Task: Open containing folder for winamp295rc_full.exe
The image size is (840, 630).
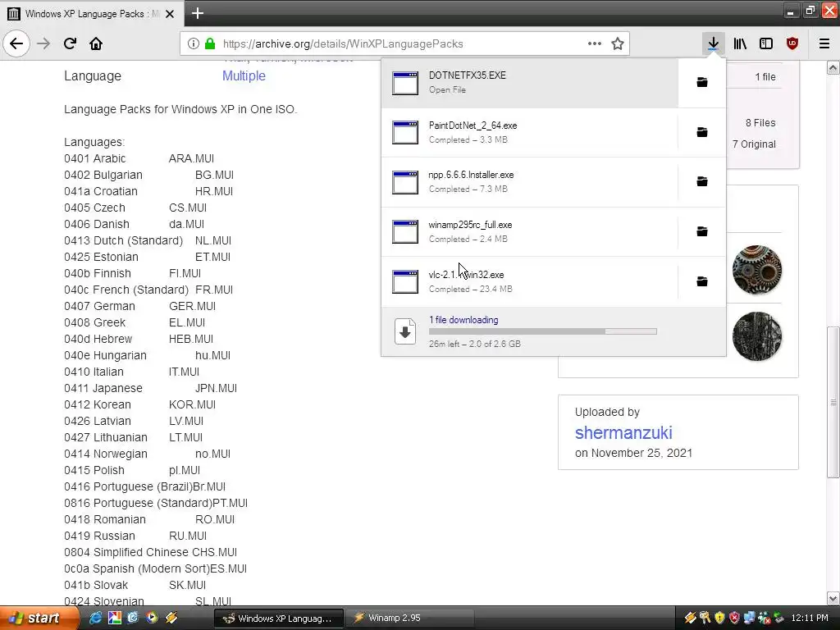Action: (702, 231)
